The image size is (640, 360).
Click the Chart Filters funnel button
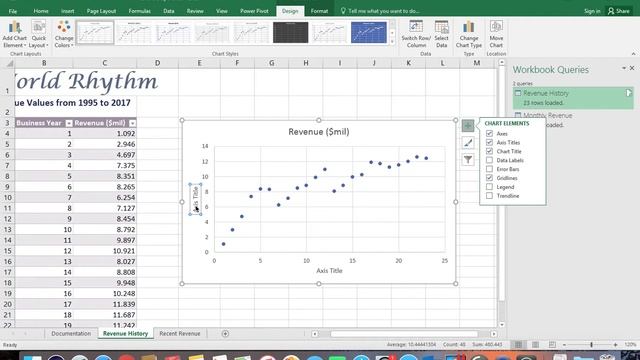click(468, 160)
